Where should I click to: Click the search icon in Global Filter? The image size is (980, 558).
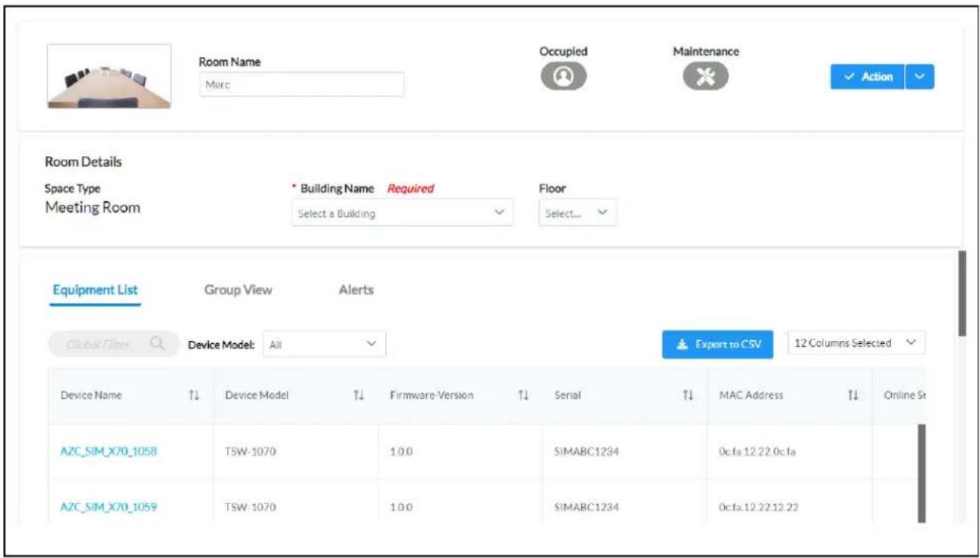click(x=157, y=344)
